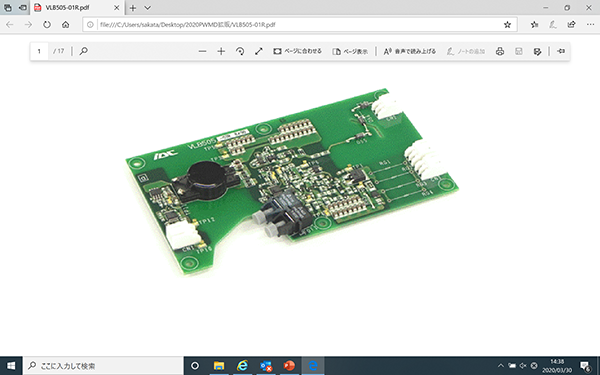
Task: Switch PDF to full screen view
Action: click(259, 51)
